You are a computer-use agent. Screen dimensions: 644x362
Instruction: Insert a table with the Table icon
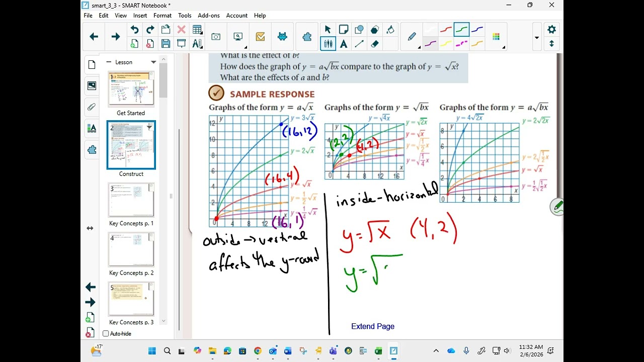pyautogui.click(x=197, y=30)
